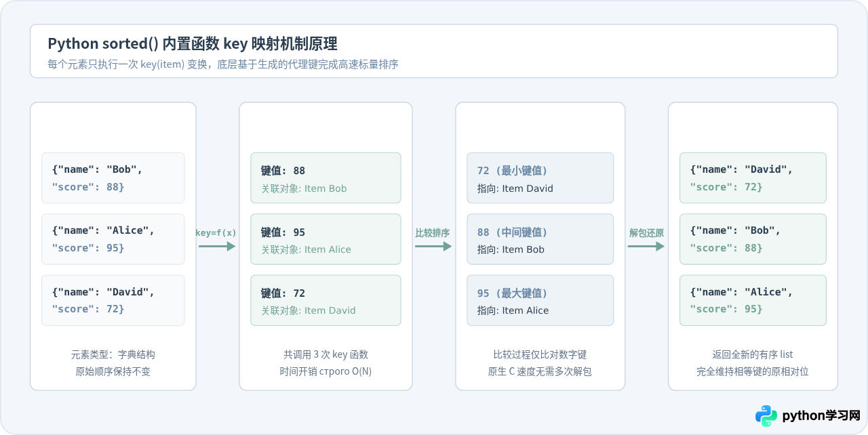Click the caption "返回全新的有序 list"

[x=753, y=354]
